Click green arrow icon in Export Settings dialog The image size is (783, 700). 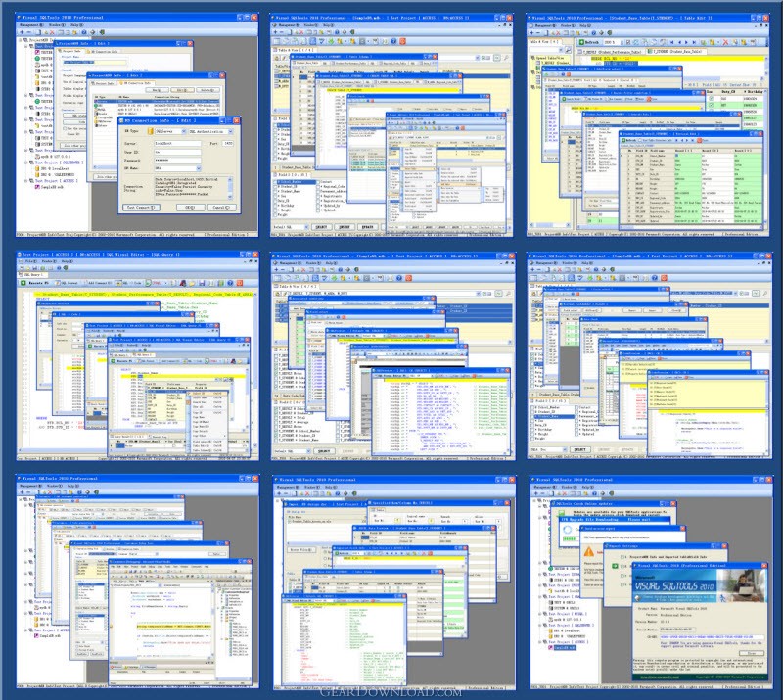point(615,566)
